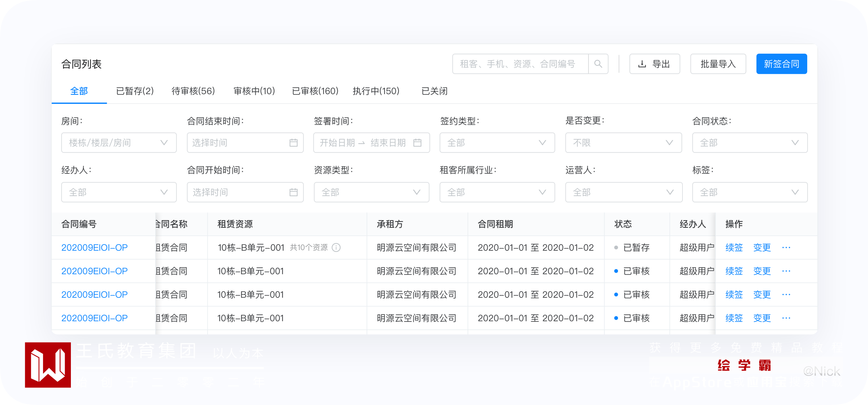The width and height of the screenshot is (868, 405).
Task: Switch to 待审核(56) tab
Action: pos(193,91)
